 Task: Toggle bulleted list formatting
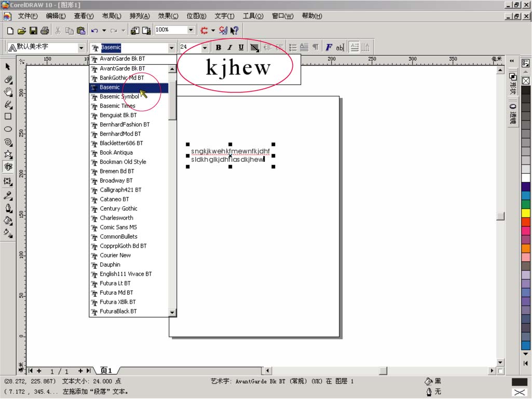[292, 48]
